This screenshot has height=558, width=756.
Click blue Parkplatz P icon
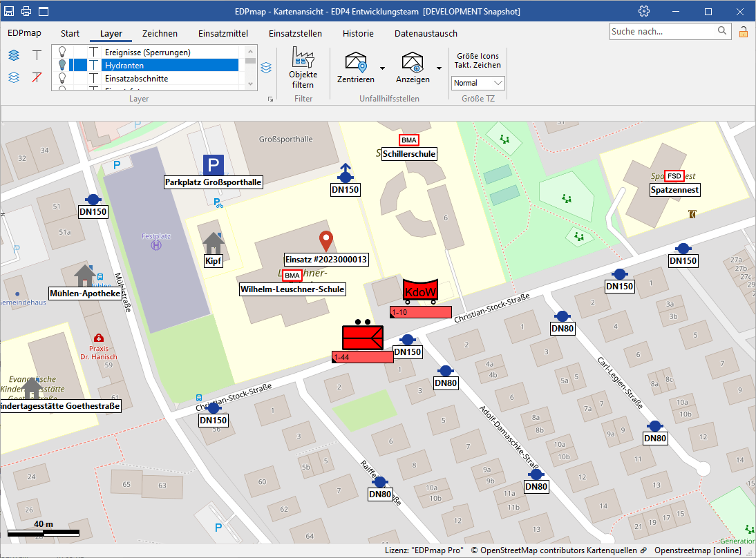pyautogui.click(x=213, y=165)
